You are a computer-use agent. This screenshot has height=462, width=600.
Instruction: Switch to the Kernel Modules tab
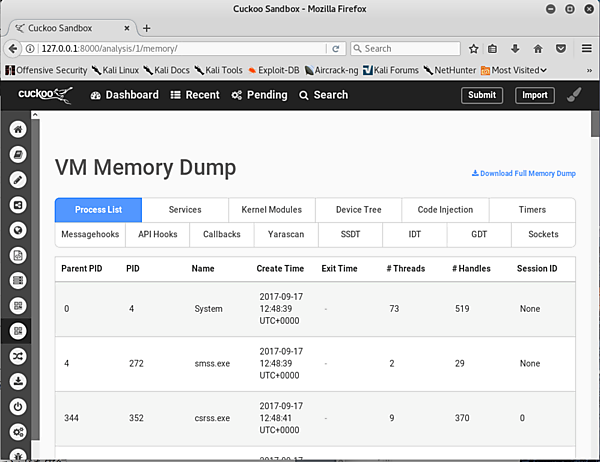(x=271, y=210)
